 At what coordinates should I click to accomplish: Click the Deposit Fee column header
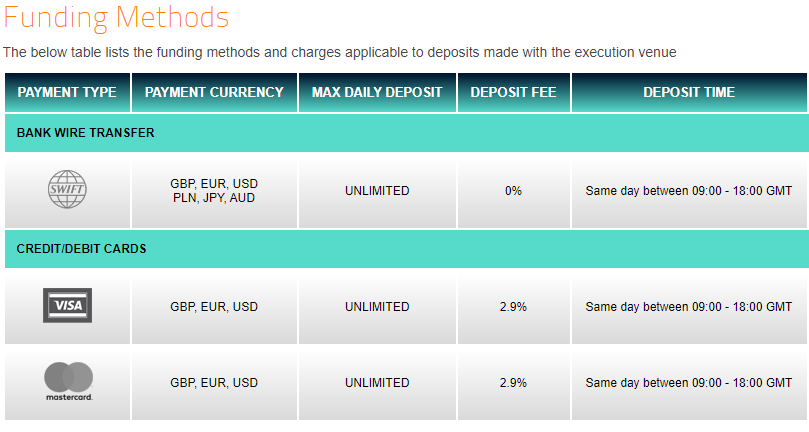click(x=513, y=92)
